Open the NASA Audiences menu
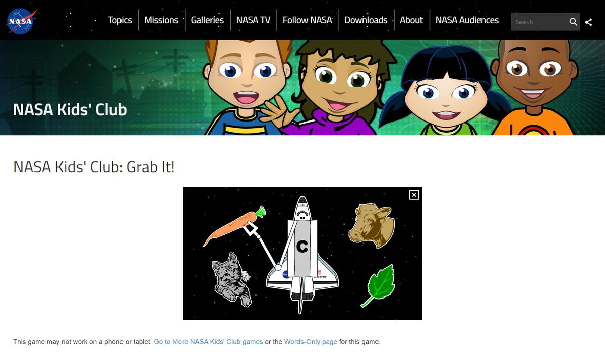The image size is (605, 364). coord(467,20)
